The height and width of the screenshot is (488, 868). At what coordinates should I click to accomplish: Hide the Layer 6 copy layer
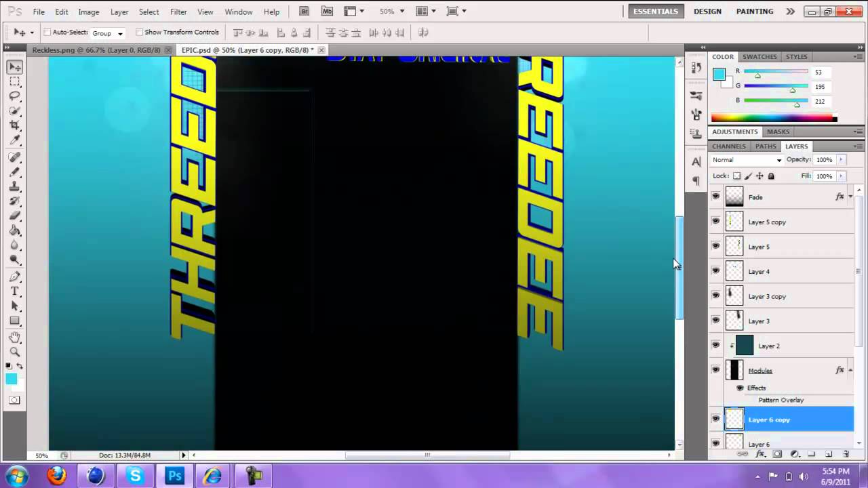pos(715,420)
